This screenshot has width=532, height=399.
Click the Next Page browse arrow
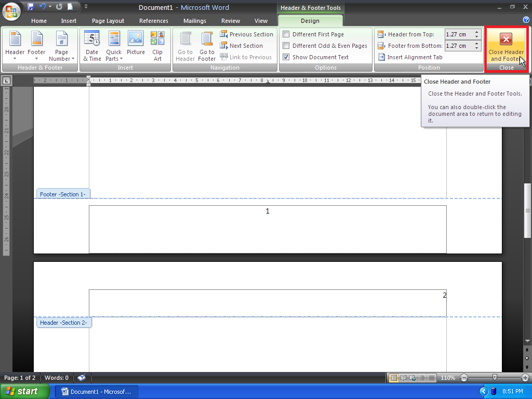527,367
